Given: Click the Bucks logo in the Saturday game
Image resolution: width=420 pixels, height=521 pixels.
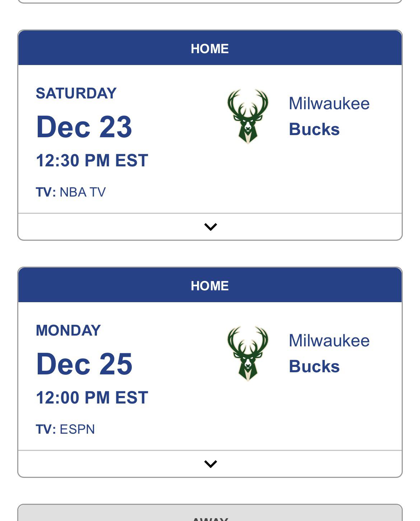Looking at the screenshot, I should (x=248, y=116).
